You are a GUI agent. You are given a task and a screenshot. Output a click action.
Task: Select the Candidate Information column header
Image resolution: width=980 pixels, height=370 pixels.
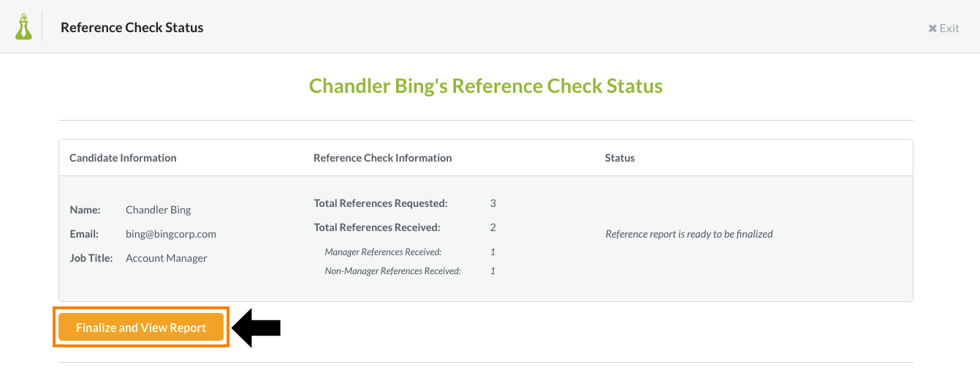click(x=123, y=158)
